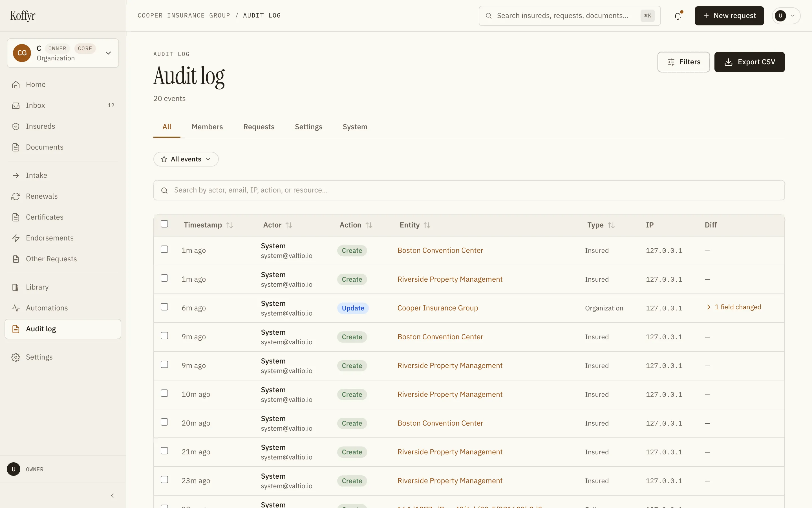
Task: Click the Update action badge
Action: click(x=353, y=308)
